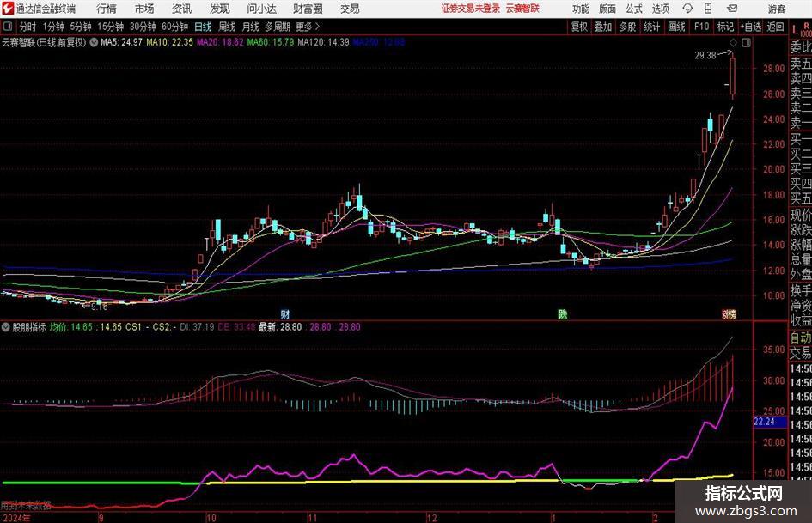Screen dimensions: 812x523
Task: Click the 均价: 14.65 value
Action: point(71,327)
